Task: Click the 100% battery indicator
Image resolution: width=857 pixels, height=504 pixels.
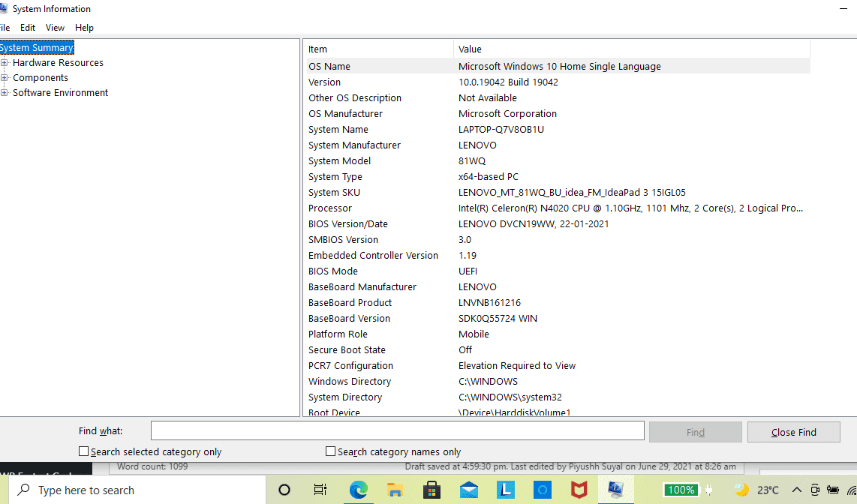Action: [681, 490]
